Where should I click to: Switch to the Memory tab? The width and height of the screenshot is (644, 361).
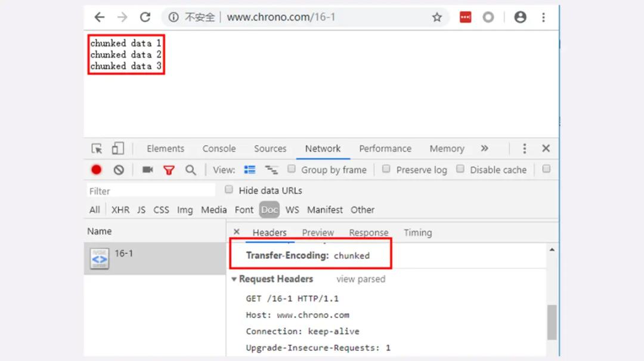[x=447, y=149]
